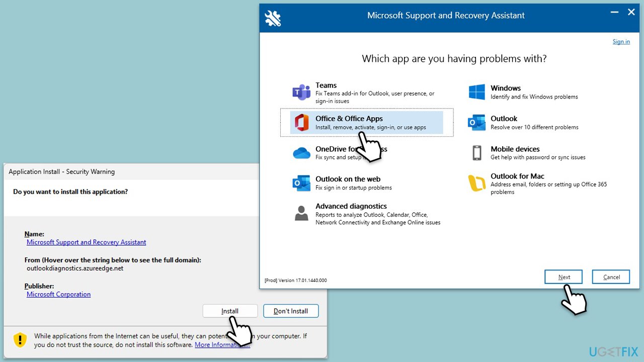Minimize the Support and Recovery Assistant window
This screenshot has width=644, height=362.
614,13
